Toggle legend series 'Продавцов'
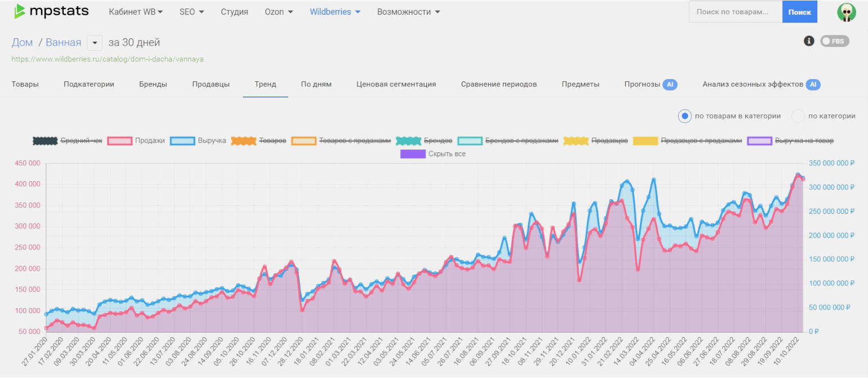The height and width of the screenshot is (378, 868). click(596, 140)
